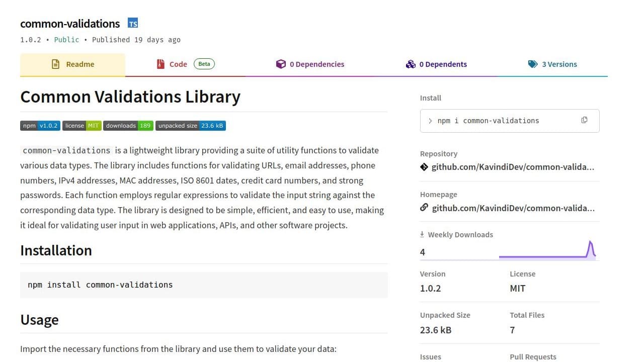644x362 pixels.
Task: Click the Versions tags icon
Action: 533,64
